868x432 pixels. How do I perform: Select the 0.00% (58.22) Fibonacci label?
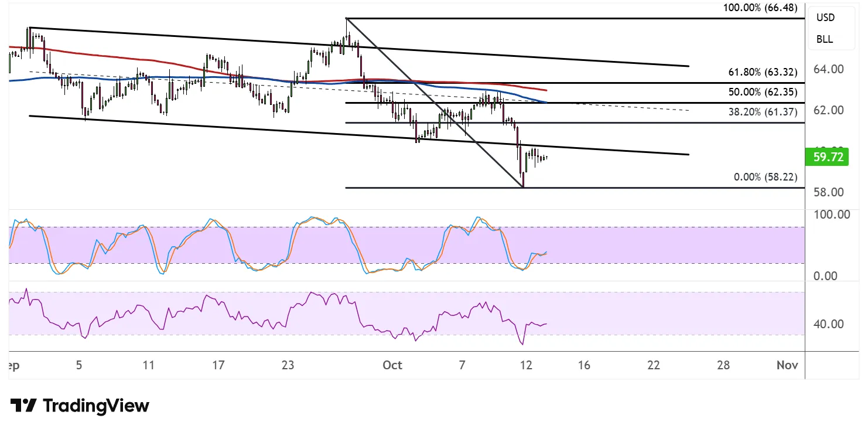pyautogui.click(x=766, y=177)
